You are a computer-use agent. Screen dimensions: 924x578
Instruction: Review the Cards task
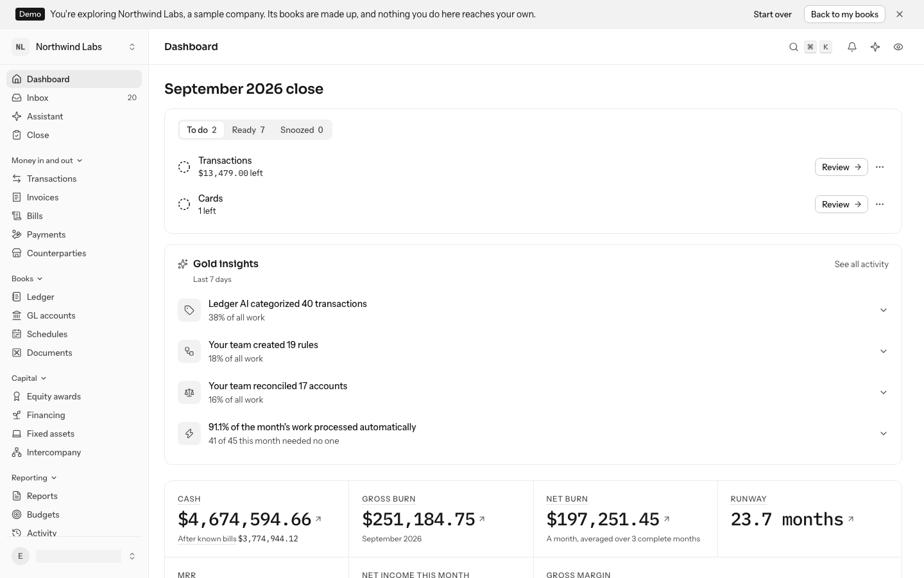coord(841,204)
